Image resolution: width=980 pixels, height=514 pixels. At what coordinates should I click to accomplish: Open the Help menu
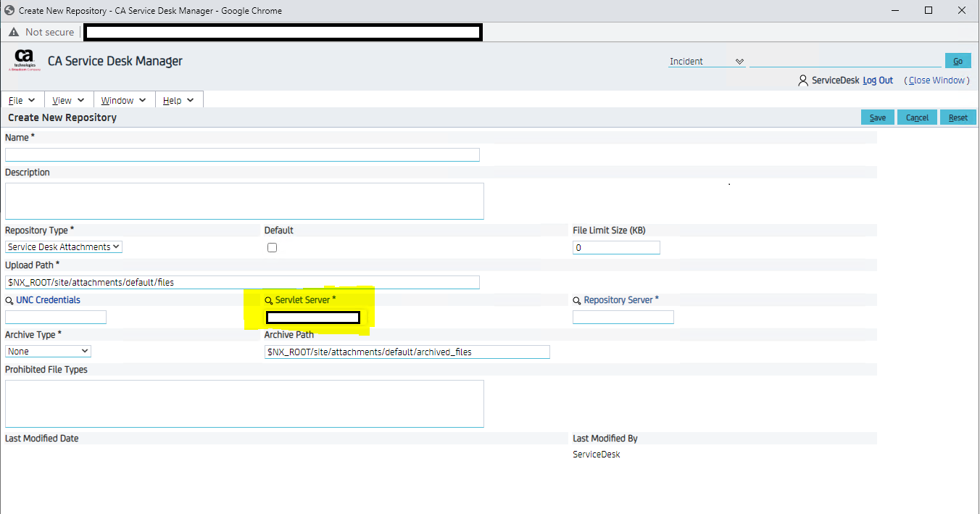click(x=178, y=100)
